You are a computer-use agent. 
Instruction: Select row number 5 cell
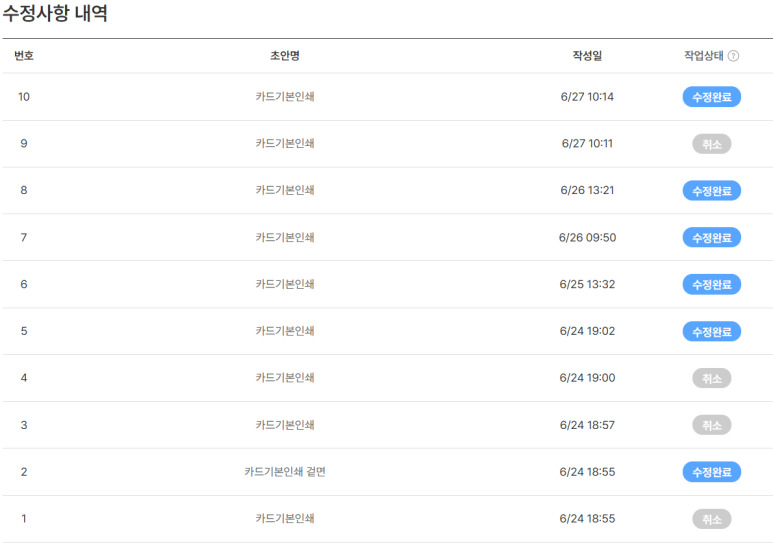click(24, 331)
